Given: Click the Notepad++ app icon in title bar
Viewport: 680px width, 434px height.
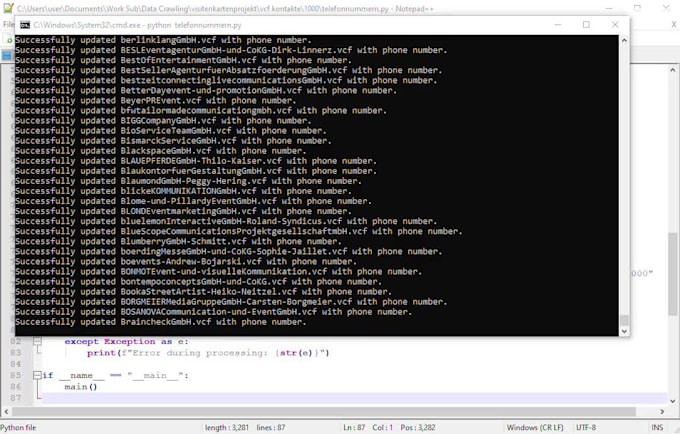Looking at the screenshot, I should (8, 8).
